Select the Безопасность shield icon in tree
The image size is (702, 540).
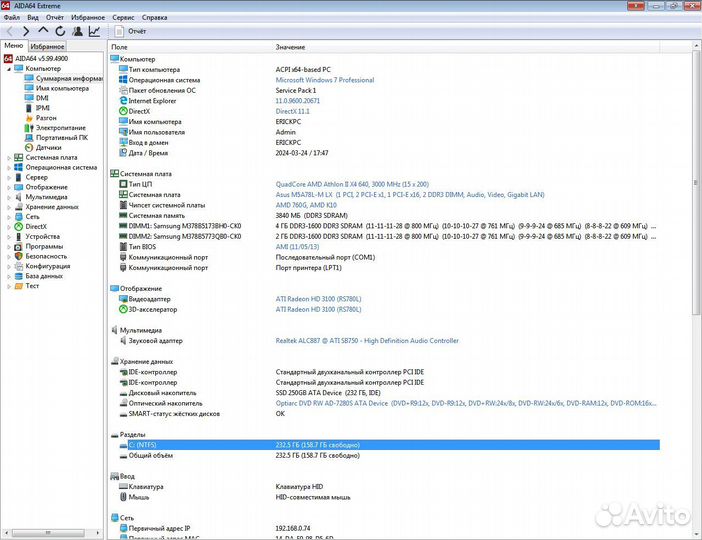[x=18, y=256]
